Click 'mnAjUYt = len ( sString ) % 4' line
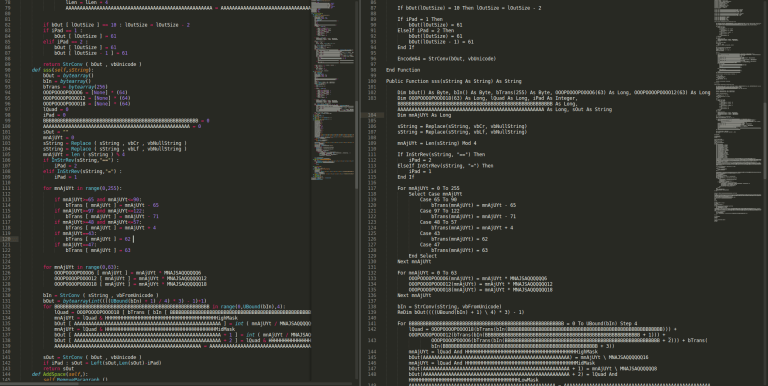This screenshot has height=386, width=768. click(x=84, y=154)
